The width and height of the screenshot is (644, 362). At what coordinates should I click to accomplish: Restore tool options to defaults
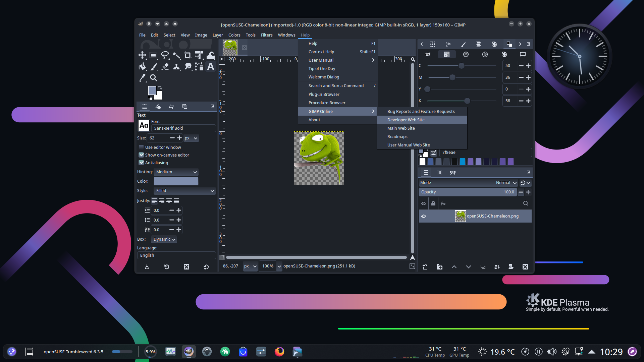(x=206, y=267)
